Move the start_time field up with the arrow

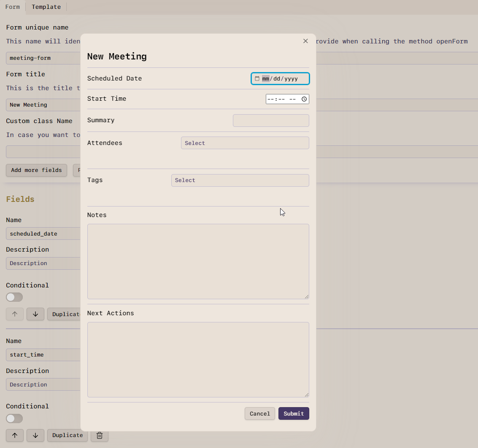tap(14, 435)
